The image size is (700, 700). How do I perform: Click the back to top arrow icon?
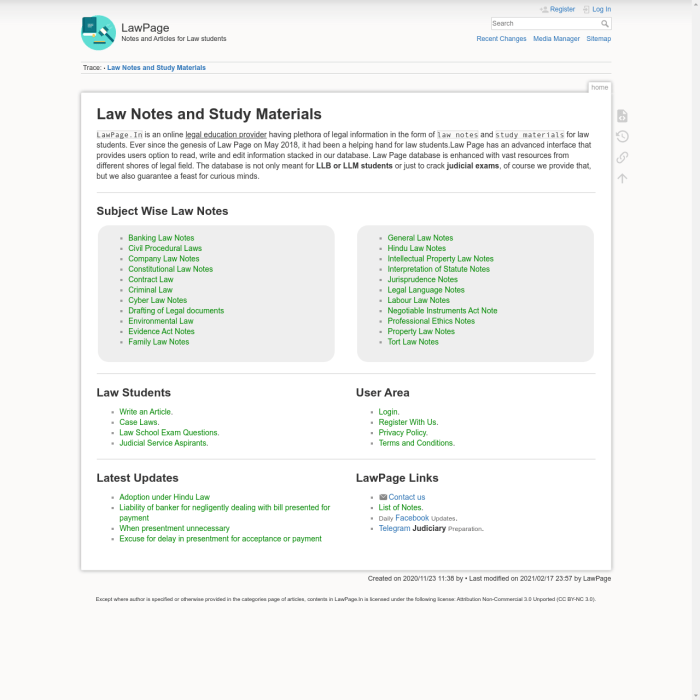pos(622,179)
